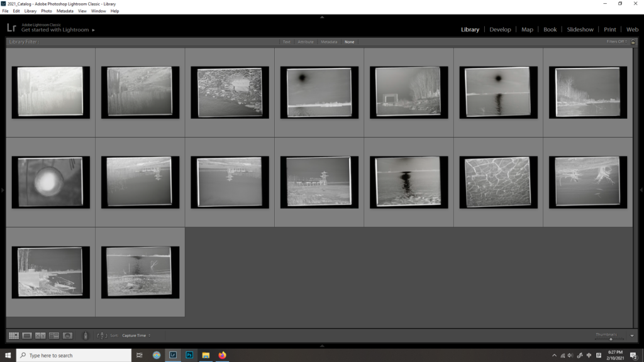Open toolbar content dropdown arrow at right
This screenshot has height=362, width=644.
pos(632,336)
